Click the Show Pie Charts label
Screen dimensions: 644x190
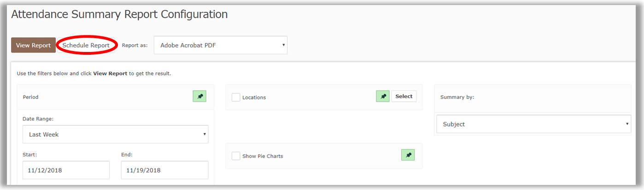263,156
